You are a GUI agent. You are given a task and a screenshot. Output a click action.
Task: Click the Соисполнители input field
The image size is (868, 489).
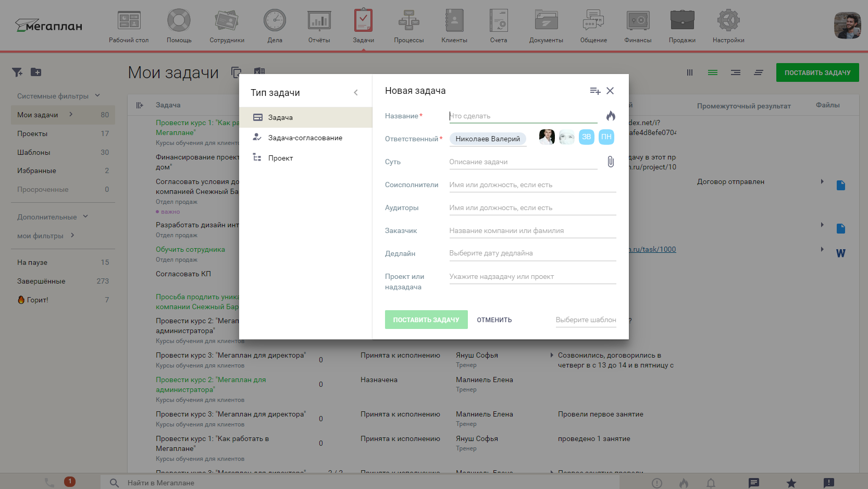(532, 185)
